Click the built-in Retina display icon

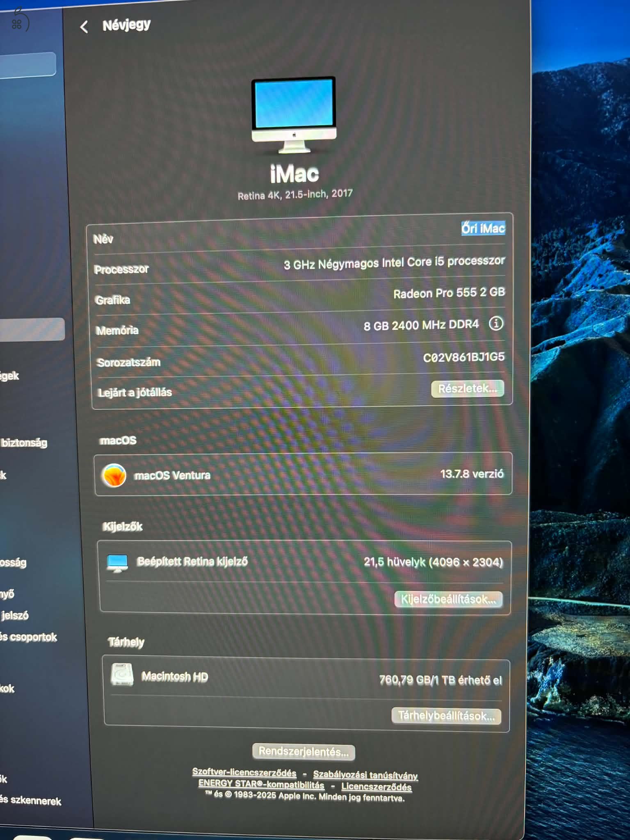coord(117,563)
